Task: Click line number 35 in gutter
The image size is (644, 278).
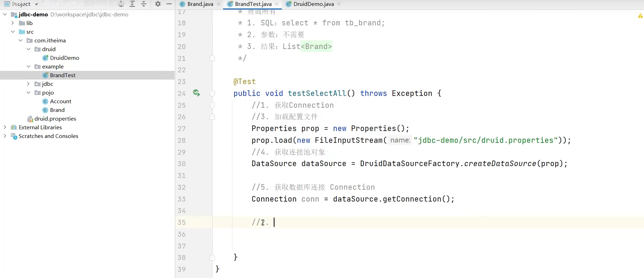Action: click(x=182, y=222)
